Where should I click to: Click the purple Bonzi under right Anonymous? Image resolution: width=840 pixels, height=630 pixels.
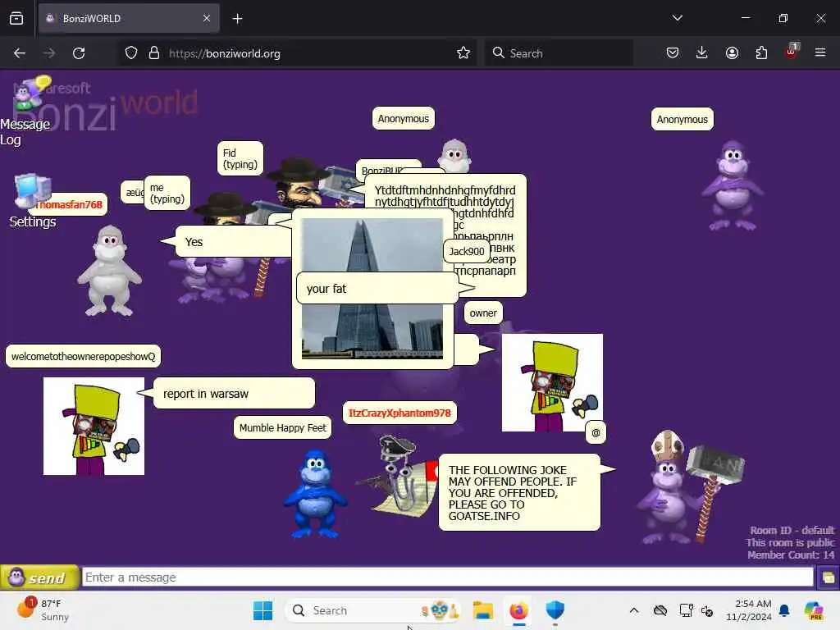pyautogui.click(x=733, y=186)
